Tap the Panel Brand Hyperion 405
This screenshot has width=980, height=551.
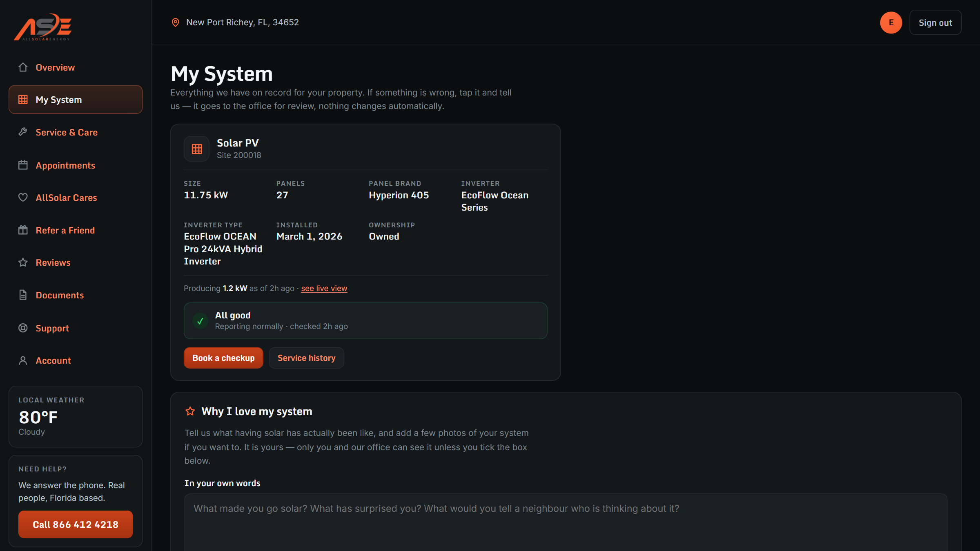[x=399, y=195]
